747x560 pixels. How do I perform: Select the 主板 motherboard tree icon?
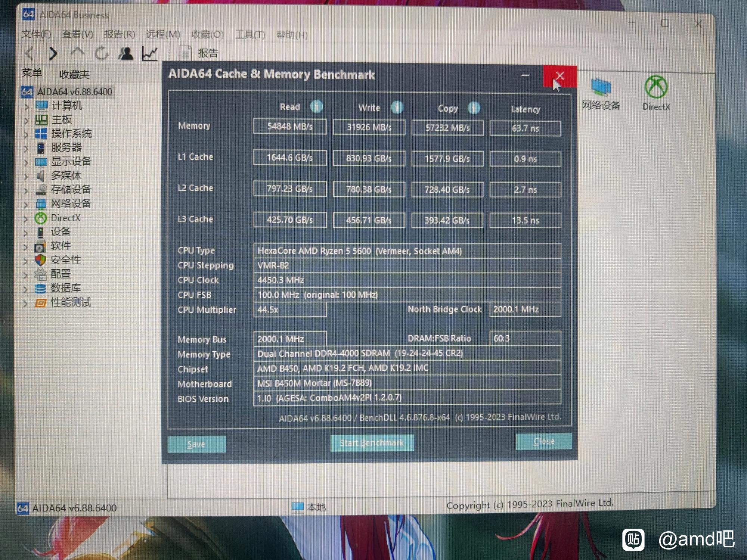[x=41, y=120]
